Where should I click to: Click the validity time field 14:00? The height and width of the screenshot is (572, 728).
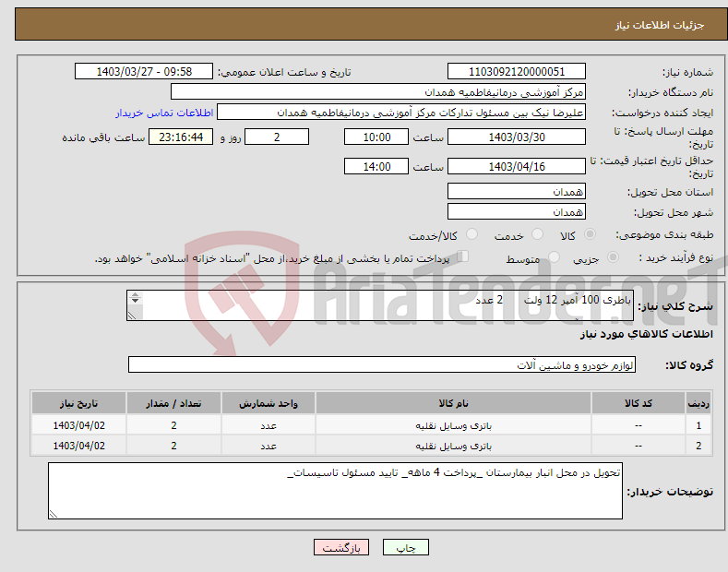(x=376, y=166)
